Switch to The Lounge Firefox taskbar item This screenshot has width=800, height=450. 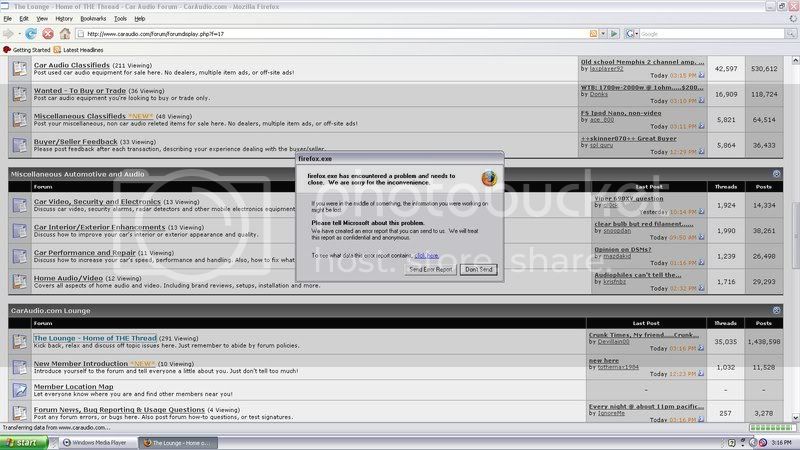(179, 443)
